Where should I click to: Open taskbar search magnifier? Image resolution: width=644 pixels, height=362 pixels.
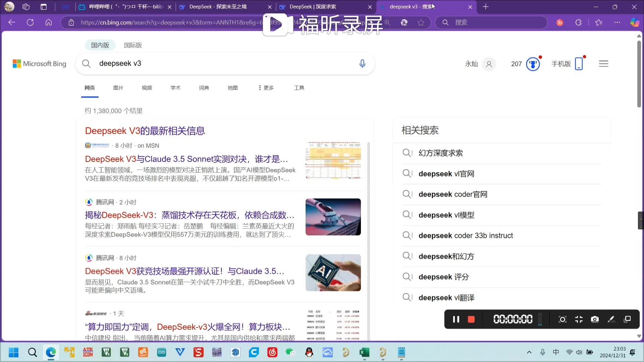pos(32,352)
